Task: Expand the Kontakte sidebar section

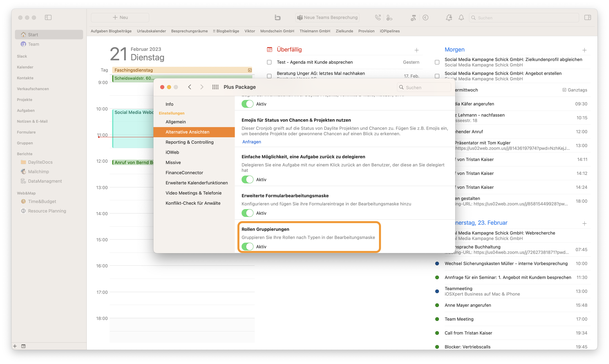Action: coord(25,78)
